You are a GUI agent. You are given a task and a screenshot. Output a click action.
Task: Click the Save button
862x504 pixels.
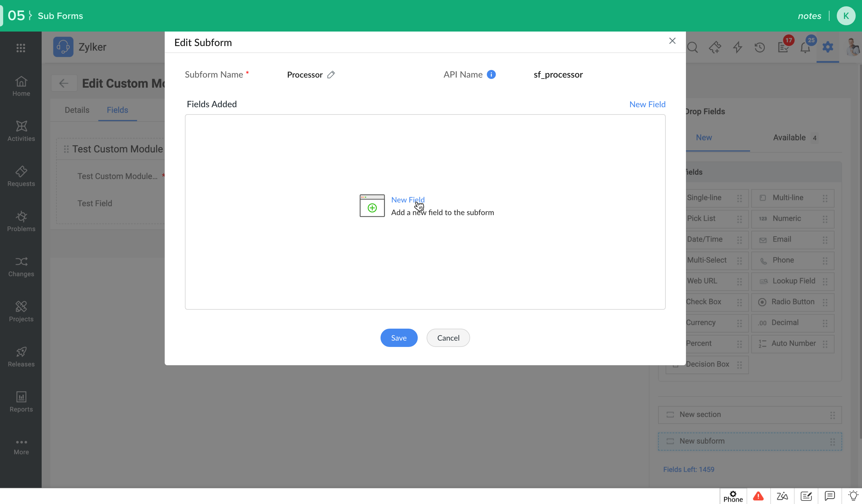pyautogui.click(x=399, y=338)
